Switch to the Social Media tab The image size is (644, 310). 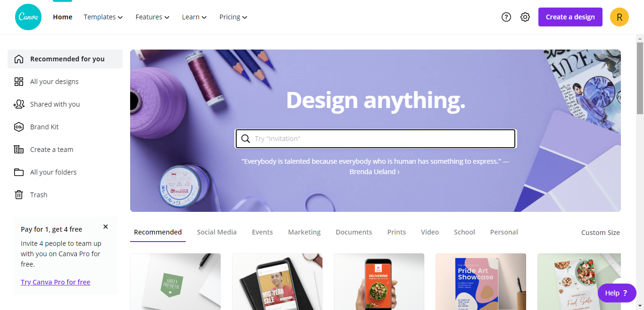(x=217, y=232)
